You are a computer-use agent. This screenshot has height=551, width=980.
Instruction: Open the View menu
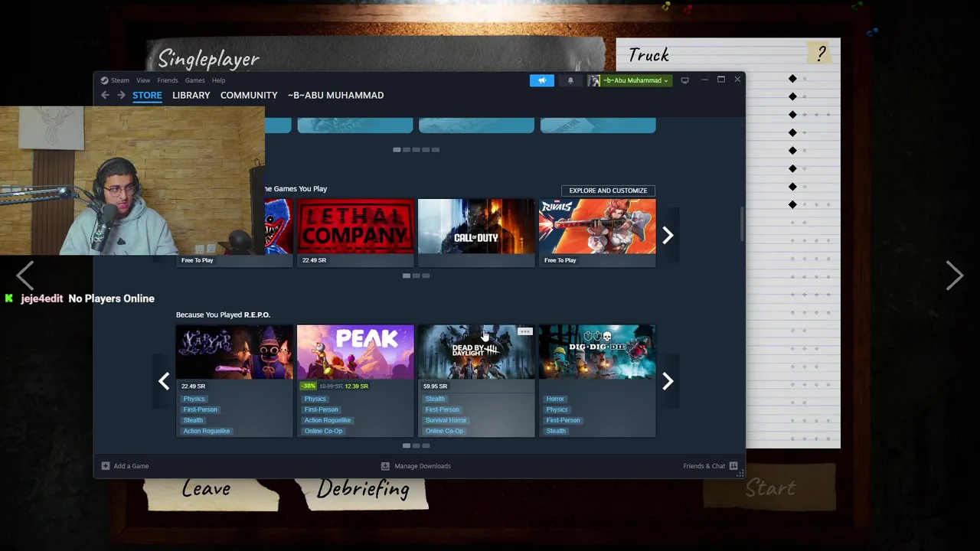pos(143,80)
